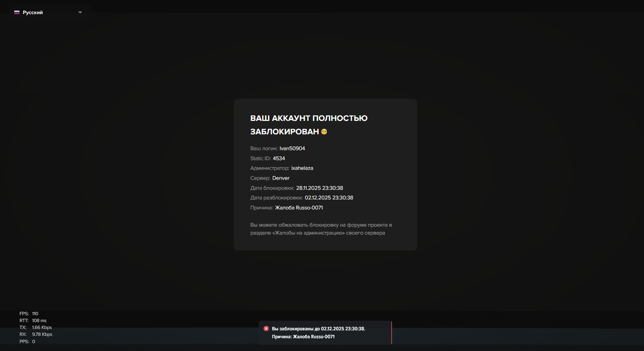Click the notification text Вы заблокированы до
This screenshot has width=644, height=351.
(x=318, y=329)
